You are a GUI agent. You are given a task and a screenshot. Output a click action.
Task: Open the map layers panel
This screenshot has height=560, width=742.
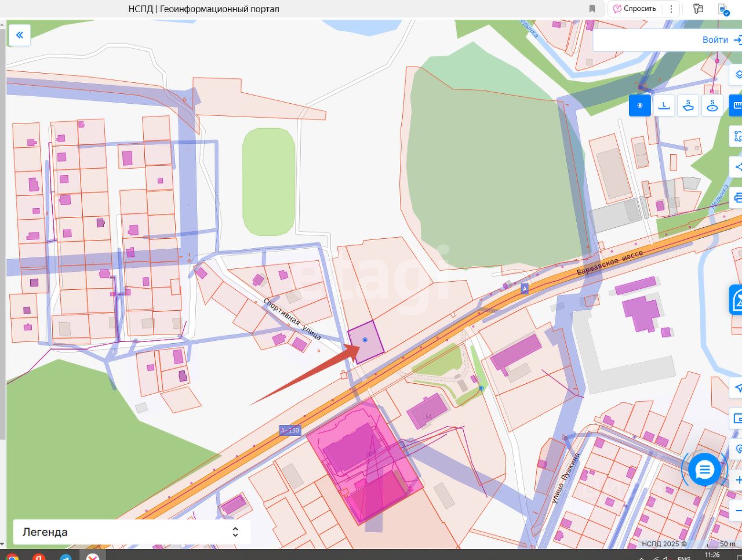(737, 75)
